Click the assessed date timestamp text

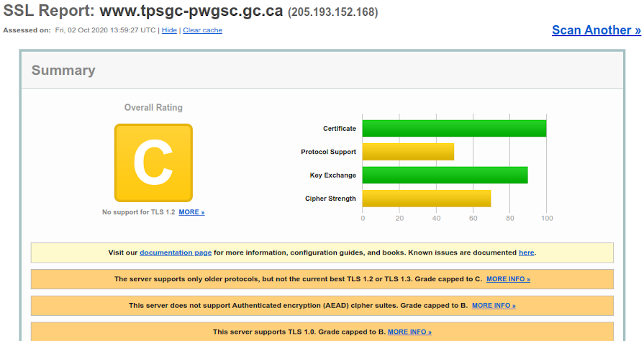(x=106, y=30)
